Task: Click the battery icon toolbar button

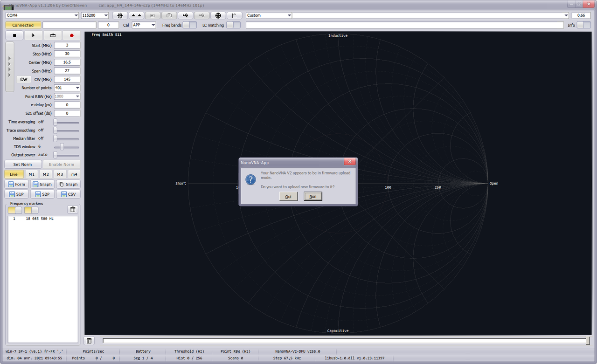Action: tap(153, 15)
